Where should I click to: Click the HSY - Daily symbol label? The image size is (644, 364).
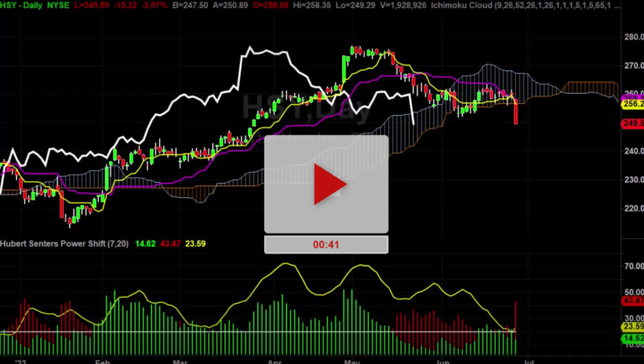point(25,7)
